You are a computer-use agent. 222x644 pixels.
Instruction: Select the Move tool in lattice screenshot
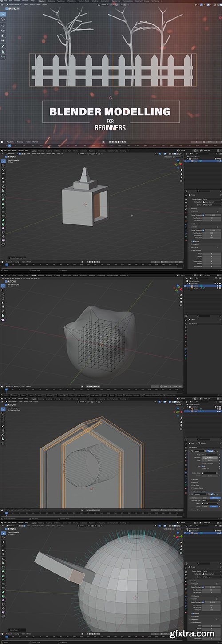[x=3, y=295]
